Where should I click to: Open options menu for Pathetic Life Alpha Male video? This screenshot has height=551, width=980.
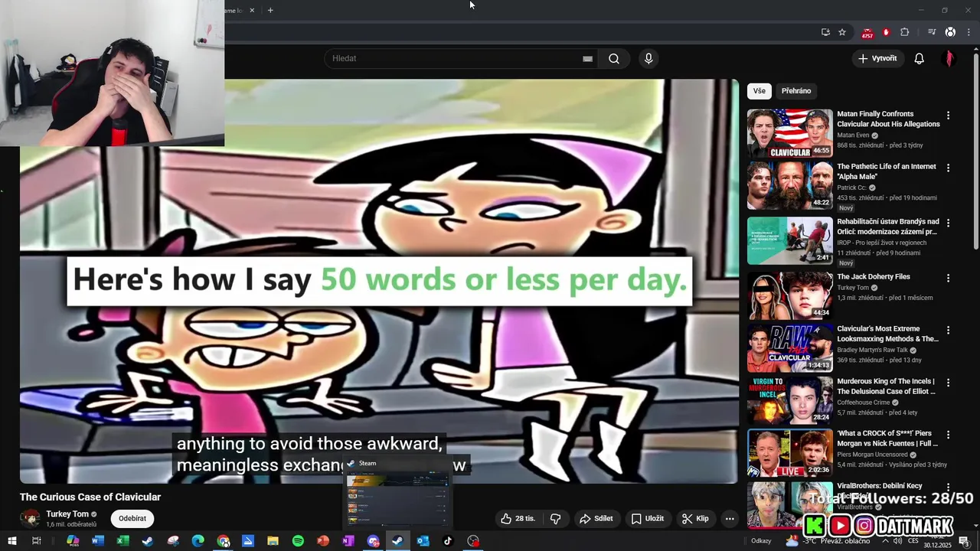pos(948,168)
